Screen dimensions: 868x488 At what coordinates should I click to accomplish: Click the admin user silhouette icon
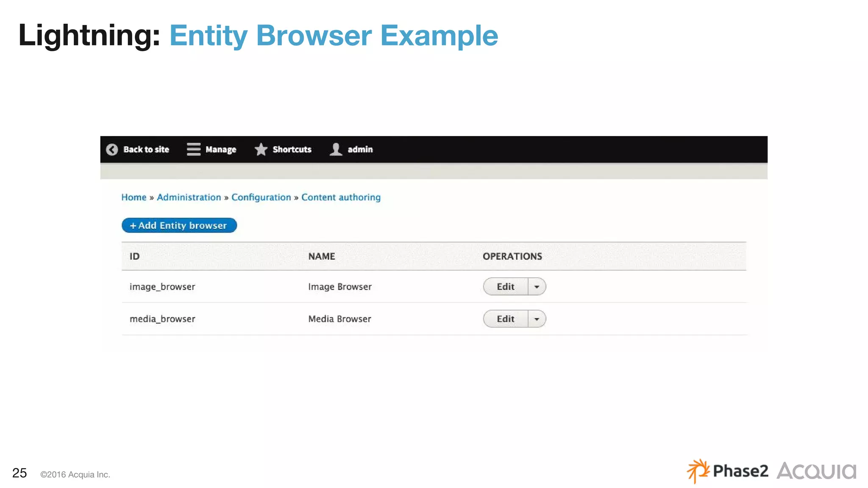(x=336, y=149)
